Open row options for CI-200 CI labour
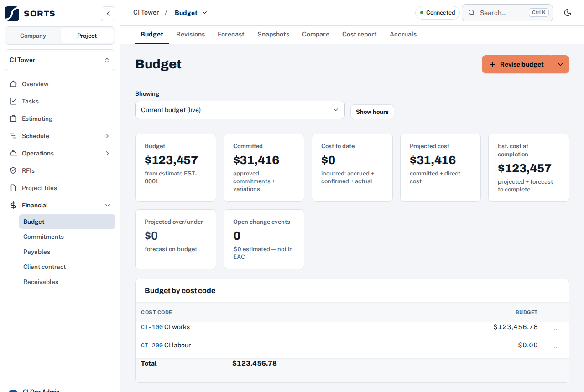Screen dimensions: 584x392 (556, 347)
